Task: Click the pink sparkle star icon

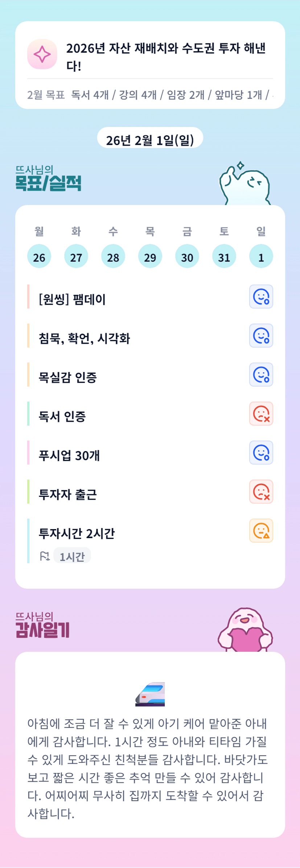Action: click(x=42, y=54)
